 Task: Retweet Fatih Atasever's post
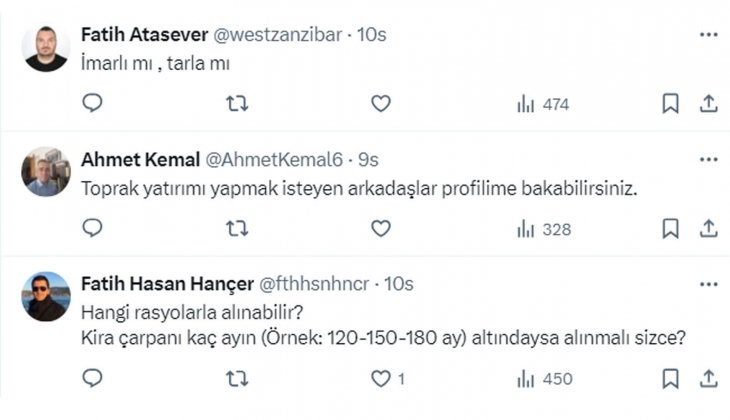[237, 103]
